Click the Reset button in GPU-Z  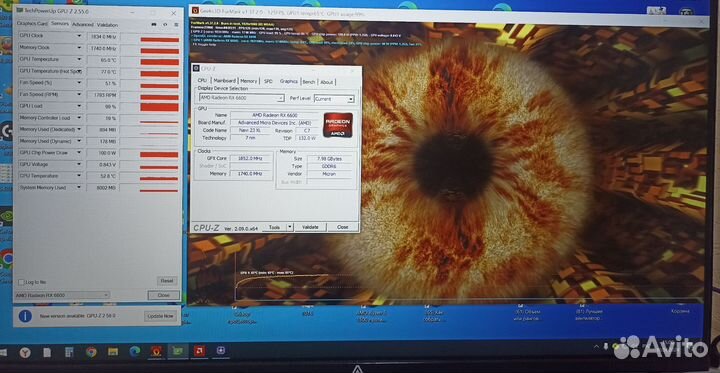166,281
